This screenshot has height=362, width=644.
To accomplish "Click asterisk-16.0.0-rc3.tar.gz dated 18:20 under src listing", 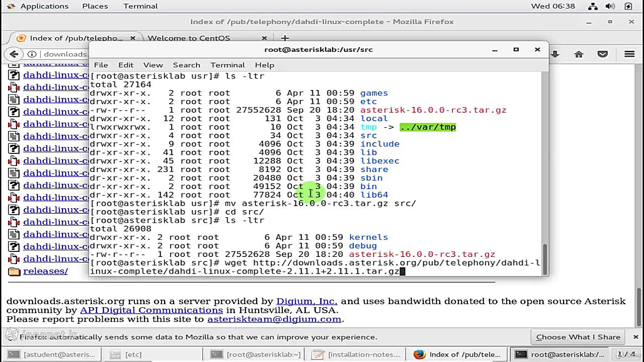I will (422, 254).
